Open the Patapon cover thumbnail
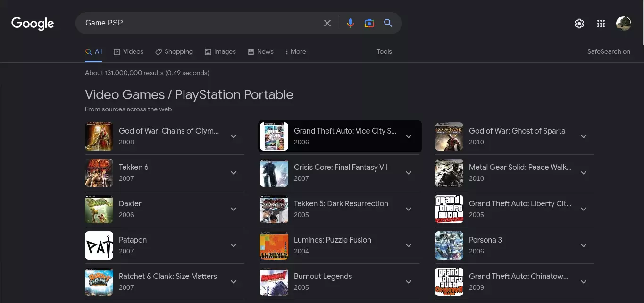This screenshot has height=303, width=644. coord(99,245)
